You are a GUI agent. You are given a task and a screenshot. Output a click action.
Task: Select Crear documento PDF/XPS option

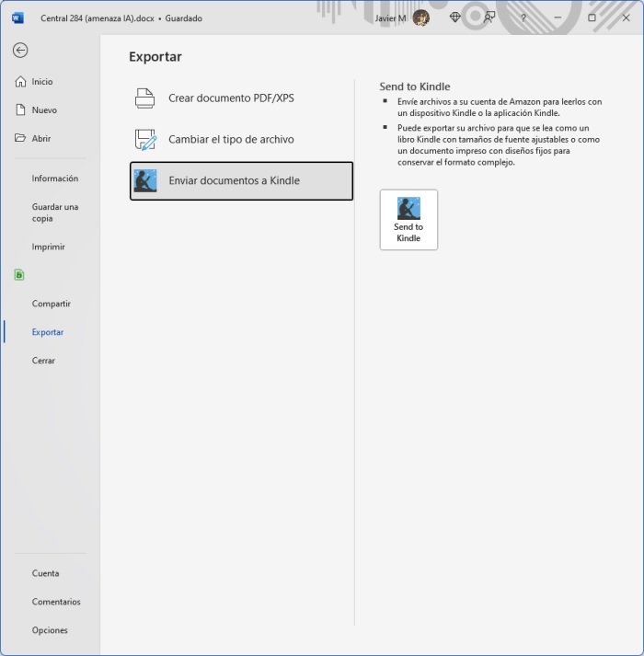(x=241, y=98)
